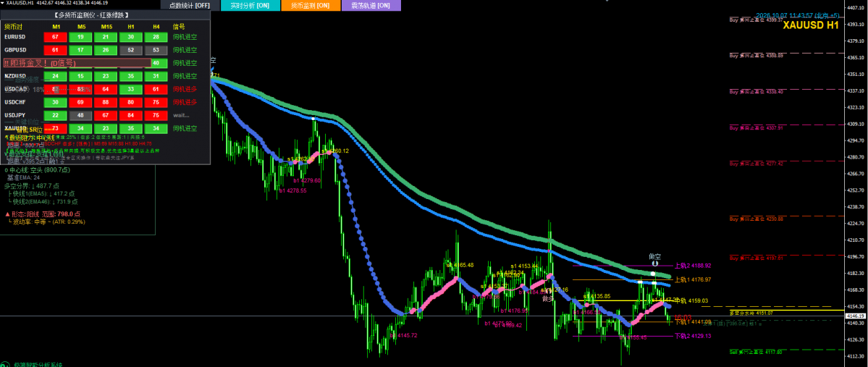The height and width of the screenshot is (367, 868).
Task: Click EURUSD M5 cell 19
Action: (x=81, y=37)
